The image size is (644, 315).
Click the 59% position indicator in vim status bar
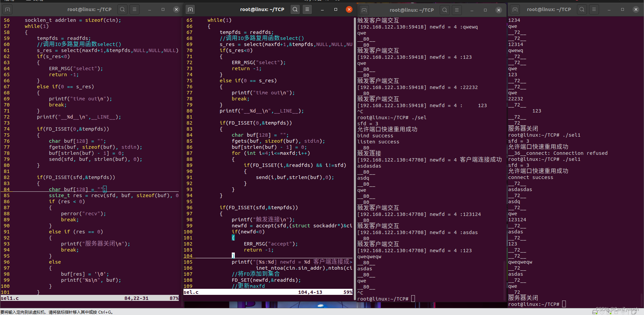pos(348,292)
